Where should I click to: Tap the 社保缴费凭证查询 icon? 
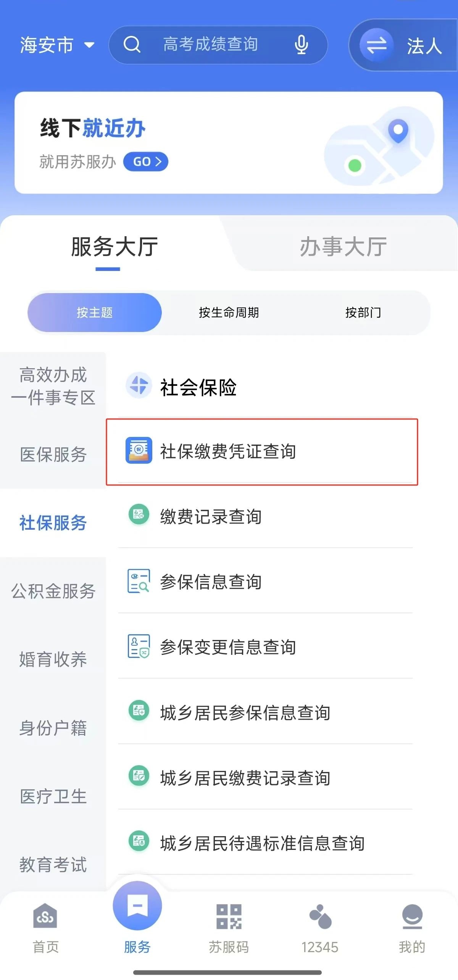(x=139, y=450)
